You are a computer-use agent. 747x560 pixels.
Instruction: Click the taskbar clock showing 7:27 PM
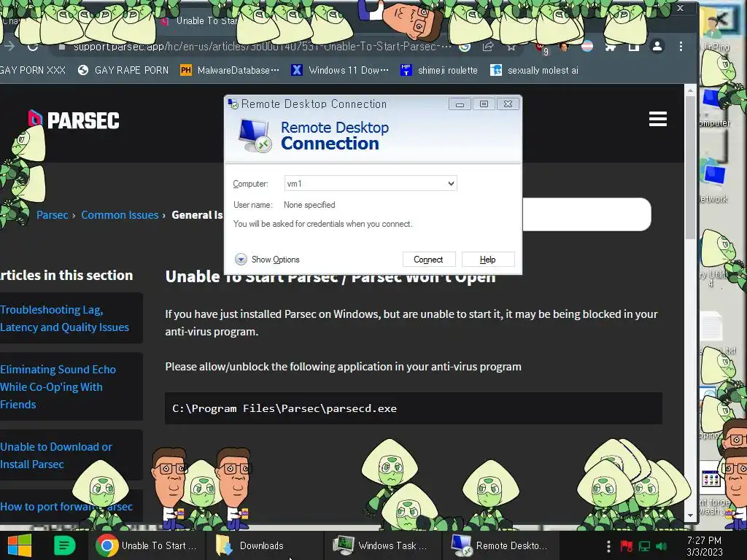pyautogui.click(x=705, y=546)
